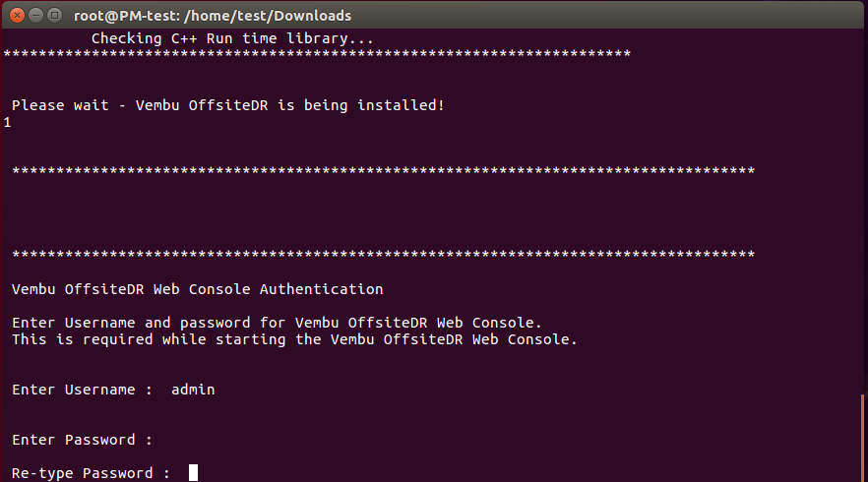This screenshot has width=868, height=482.
Task: Click the white block cursor
Action: 193,472
